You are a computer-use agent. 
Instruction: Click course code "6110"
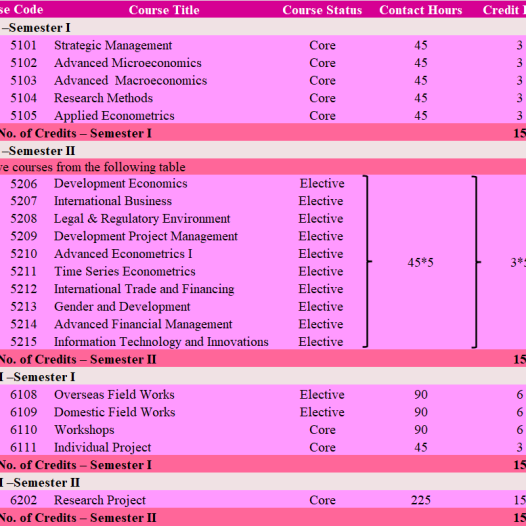[x=23, y=430]
